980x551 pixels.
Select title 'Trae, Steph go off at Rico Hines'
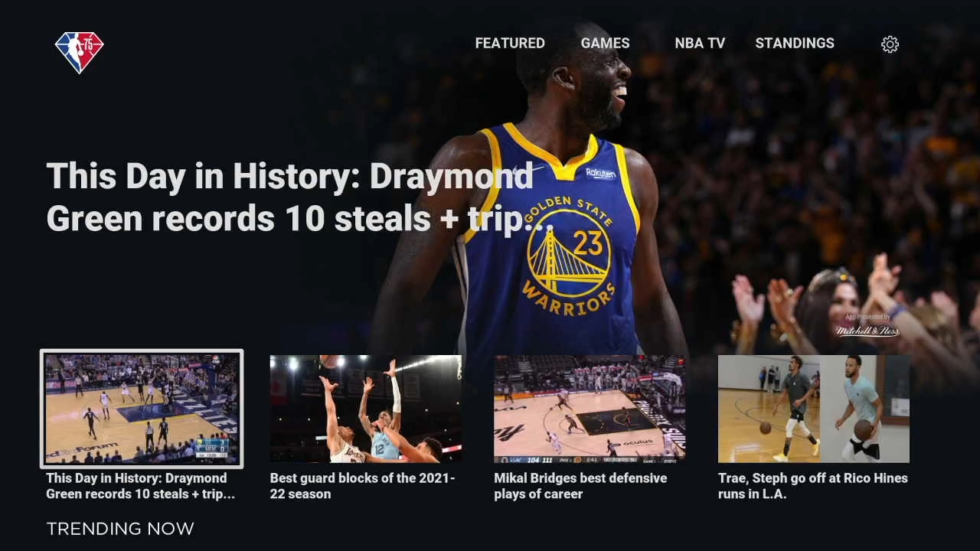pos(813,486)
